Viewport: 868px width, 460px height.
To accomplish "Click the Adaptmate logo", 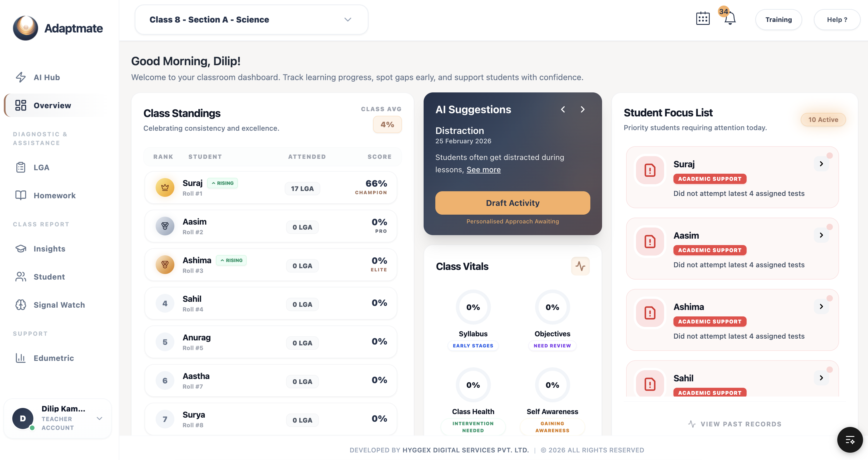I will click(x=26, y=28).
